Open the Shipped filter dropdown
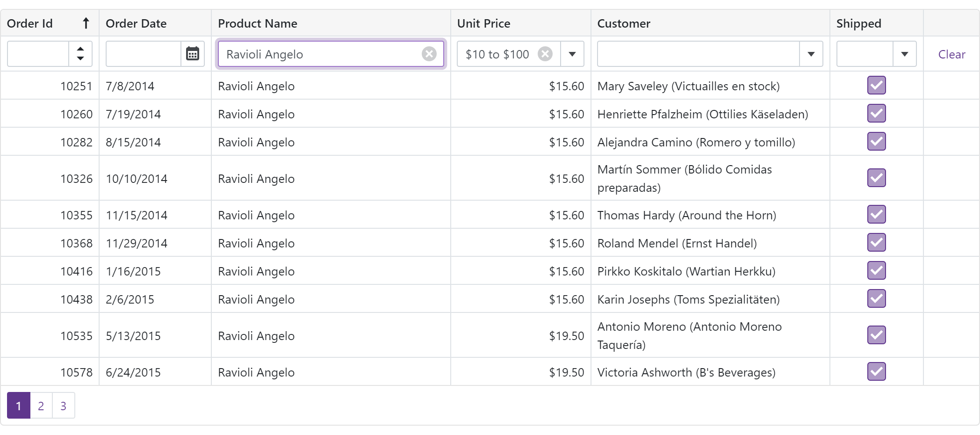This screenshot has height=435, width=980. pos(905,54)
